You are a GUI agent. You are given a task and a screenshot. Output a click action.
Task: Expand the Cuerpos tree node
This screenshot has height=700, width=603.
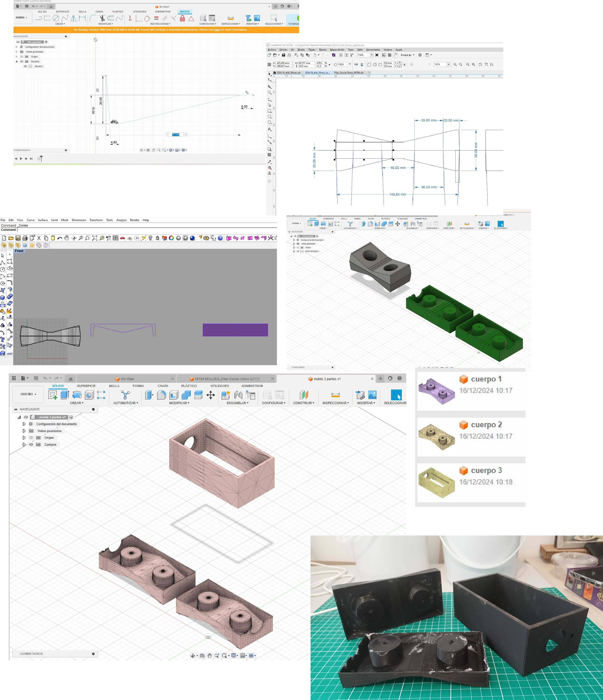pos(24,445)
